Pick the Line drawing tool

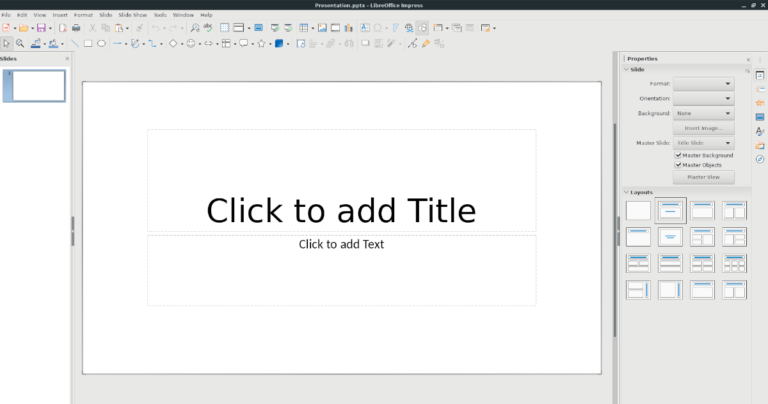click(75, 44)
